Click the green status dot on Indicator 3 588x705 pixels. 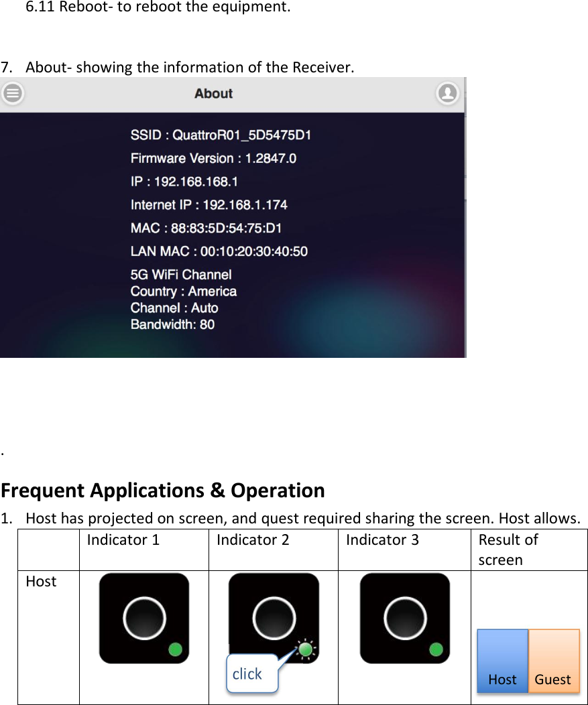click(435, 647)
